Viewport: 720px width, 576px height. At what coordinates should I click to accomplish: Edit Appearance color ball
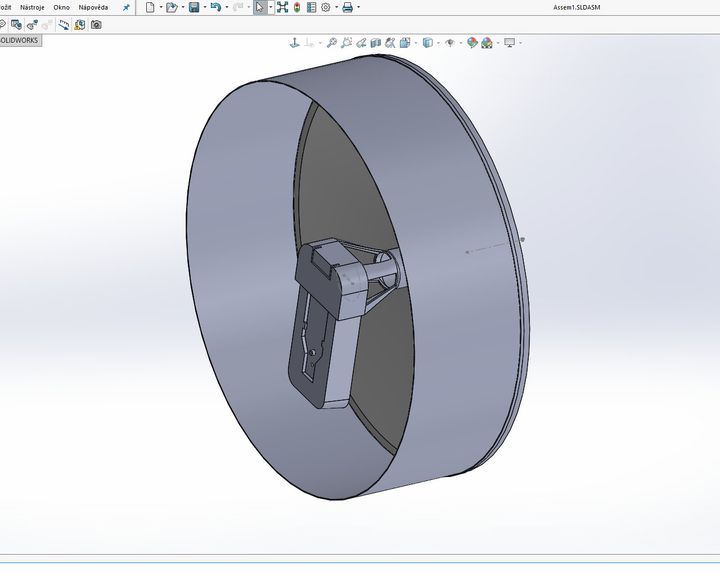[472, 43]
